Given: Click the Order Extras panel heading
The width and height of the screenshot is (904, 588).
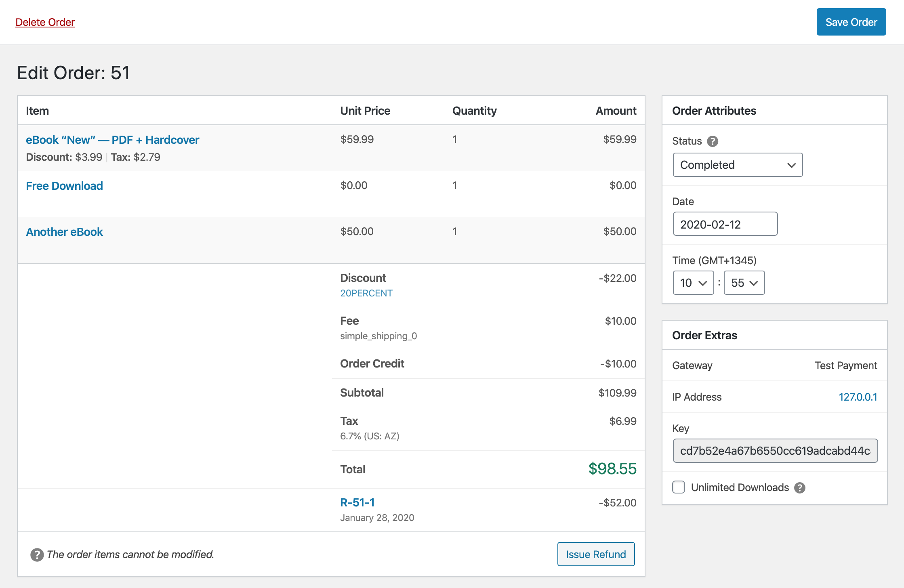Looking at the screenshot, I should click(x=704, y=335).
